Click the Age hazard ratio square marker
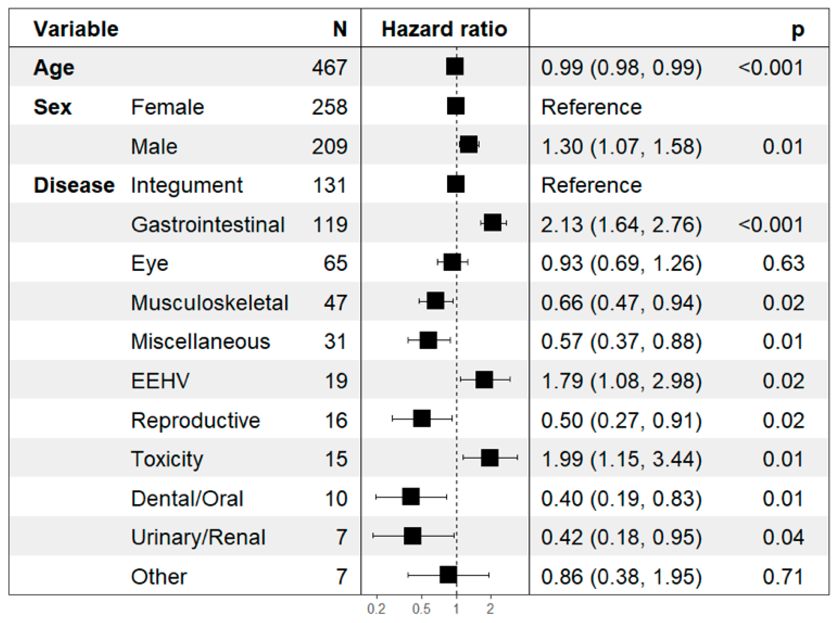The image size is (840, 623). pyautogui.click(x=455, y=67)
